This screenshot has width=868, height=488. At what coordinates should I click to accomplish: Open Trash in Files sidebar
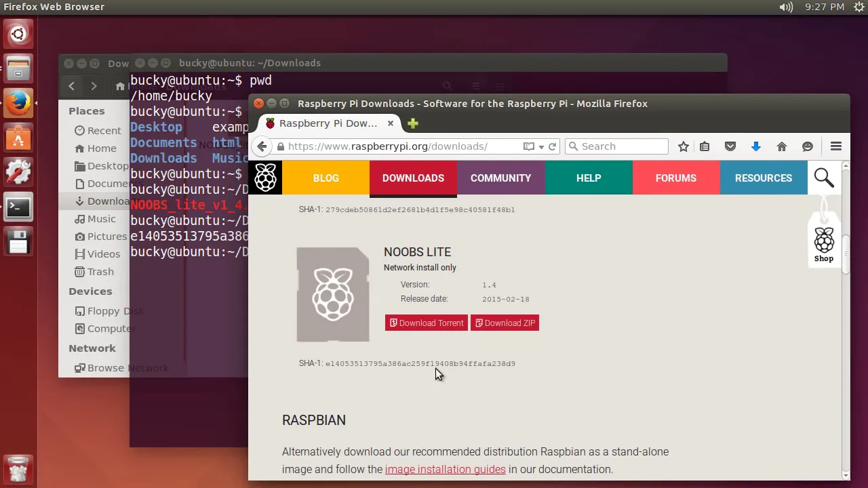coord(94,272)
